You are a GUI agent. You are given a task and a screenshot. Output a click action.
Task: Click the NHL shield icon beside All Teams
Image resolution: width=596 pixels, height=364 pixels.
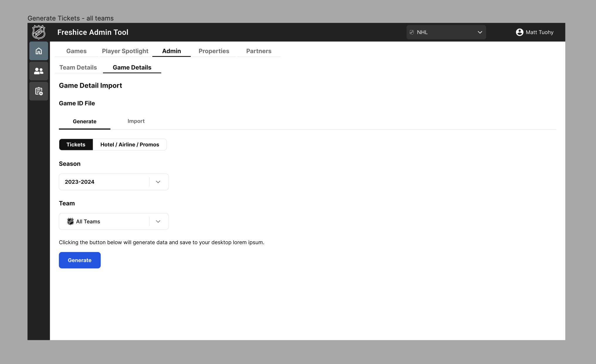tap(70, 222)
